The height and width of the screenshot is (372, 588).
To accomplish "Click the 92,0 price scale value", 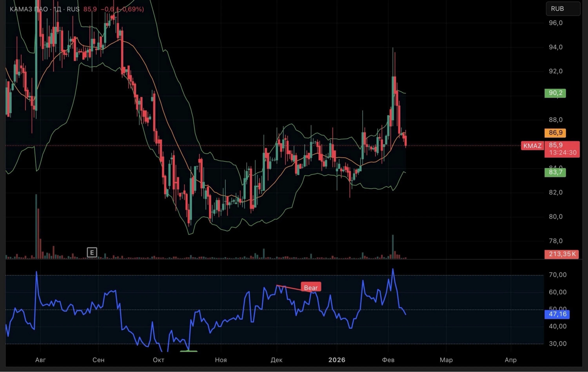I will (x=556, y=71).
